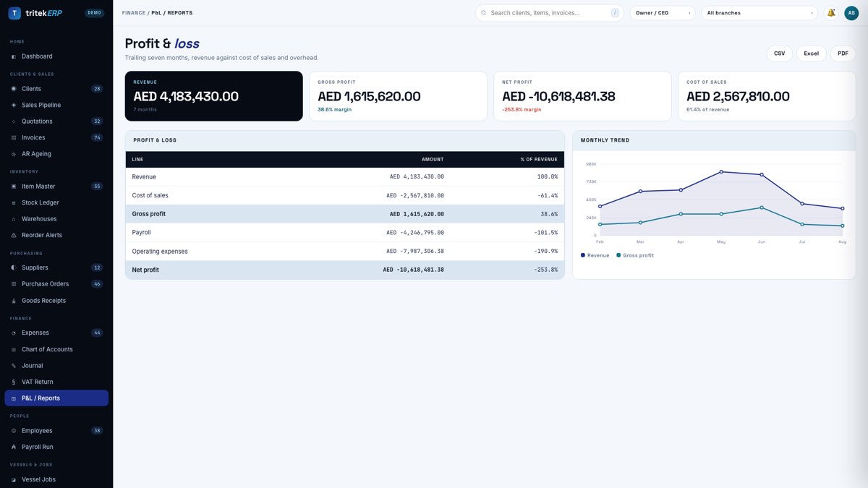
Task: Click the P&L / Reports sidebar icon
Action: (14, 398)
